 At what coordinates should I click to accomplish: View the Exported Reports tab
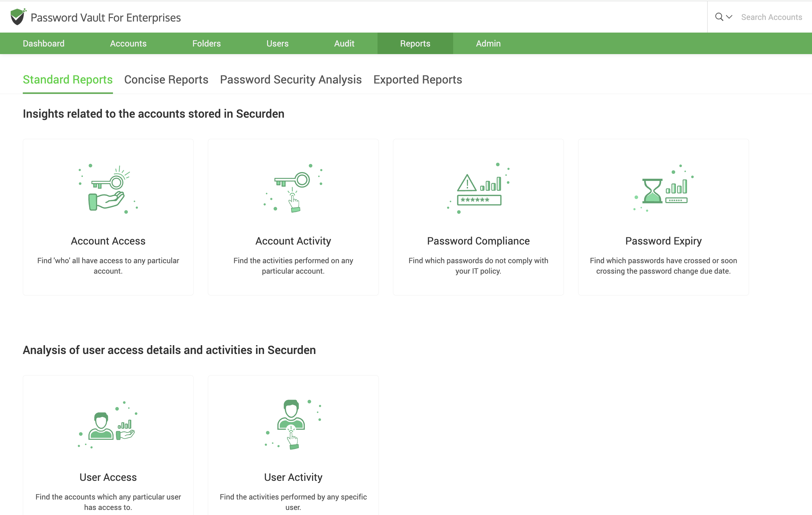[417, 79]
